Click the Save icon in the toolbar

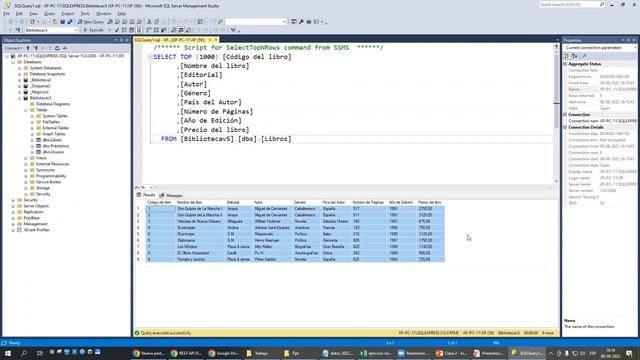click(62, 22)
